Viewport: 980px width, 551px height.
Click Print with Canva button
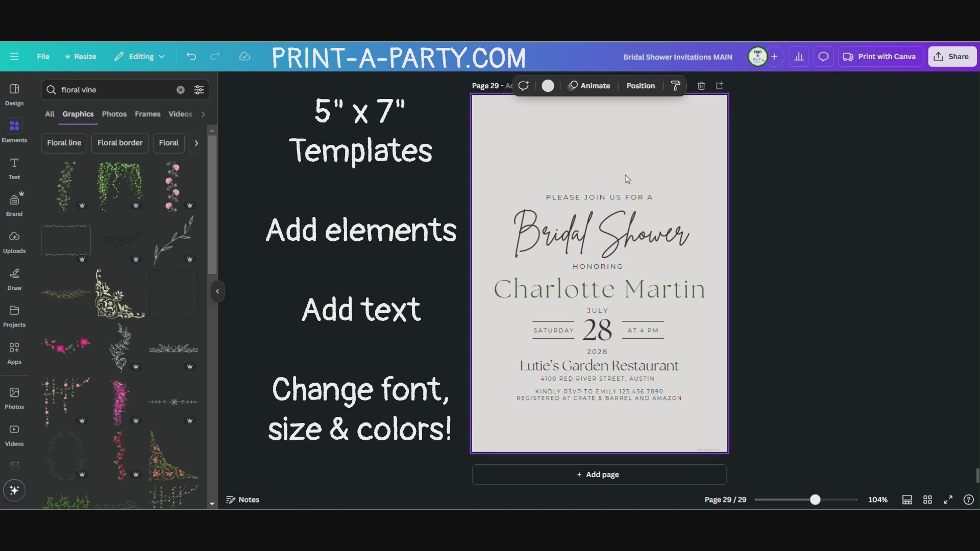click(880, 57)
